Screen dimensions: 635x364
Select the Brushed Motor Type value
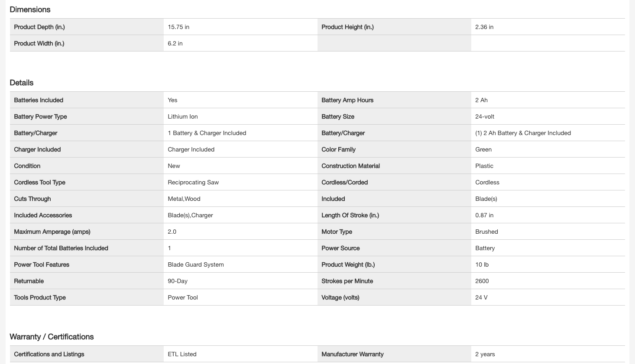click(486, 232)
